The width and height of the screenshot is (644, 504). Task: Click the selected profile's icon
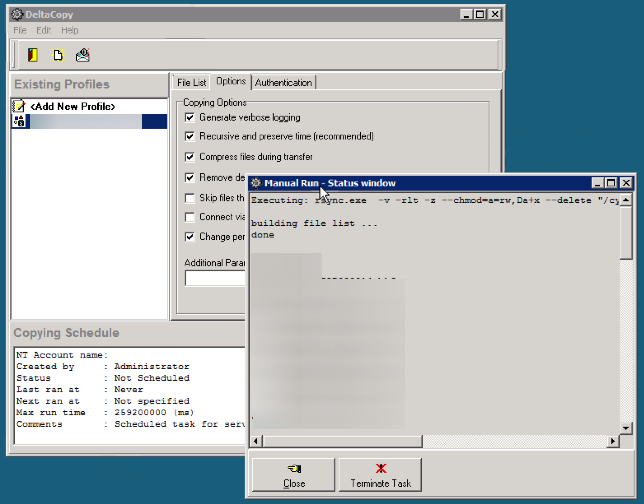(x=19, y=121)
